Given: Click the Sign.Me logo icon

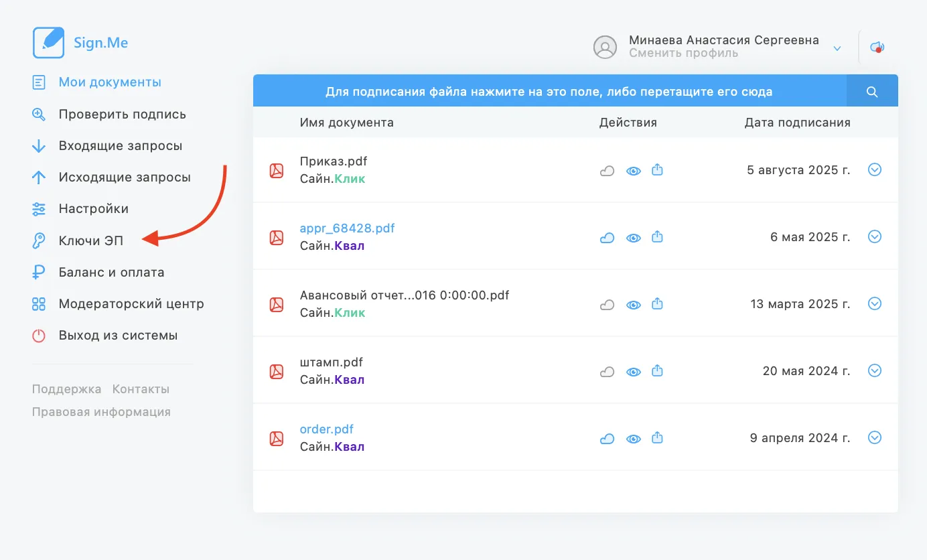Looking at the screenshot, I should point(48,43).
